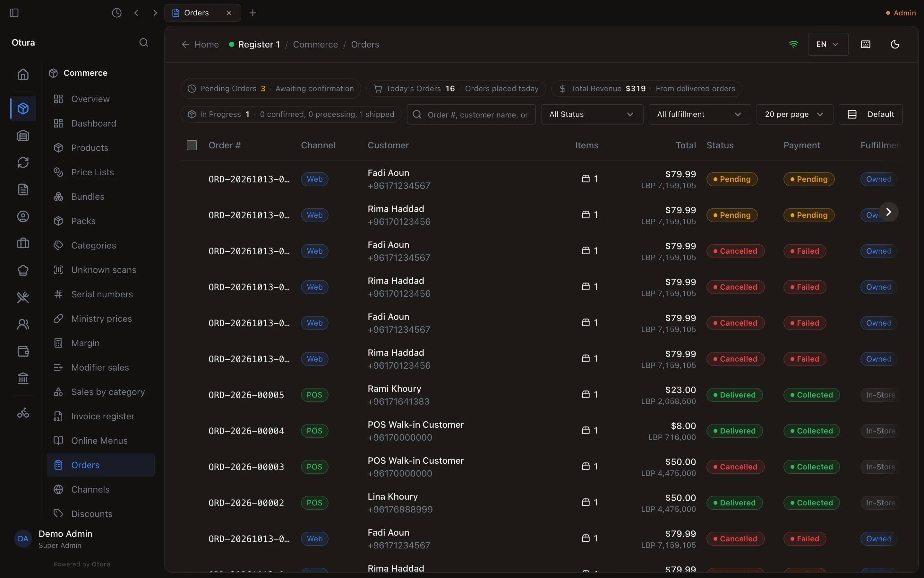Open the on-screen keyboard icon
Image resolution: width=924 pixels, height=578 pixels.
(866, 44)
